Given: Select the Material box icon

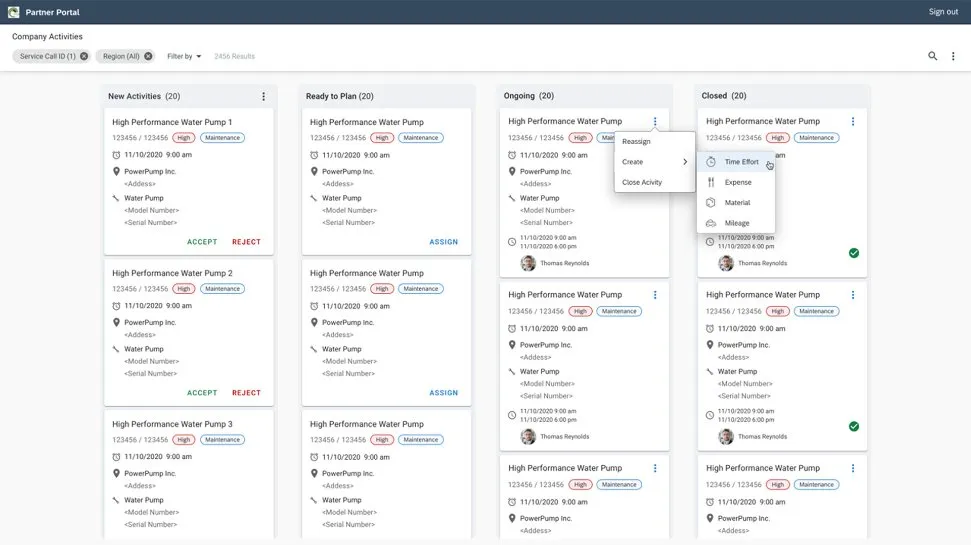Looking at the screenshot, I should pos(711,203).
